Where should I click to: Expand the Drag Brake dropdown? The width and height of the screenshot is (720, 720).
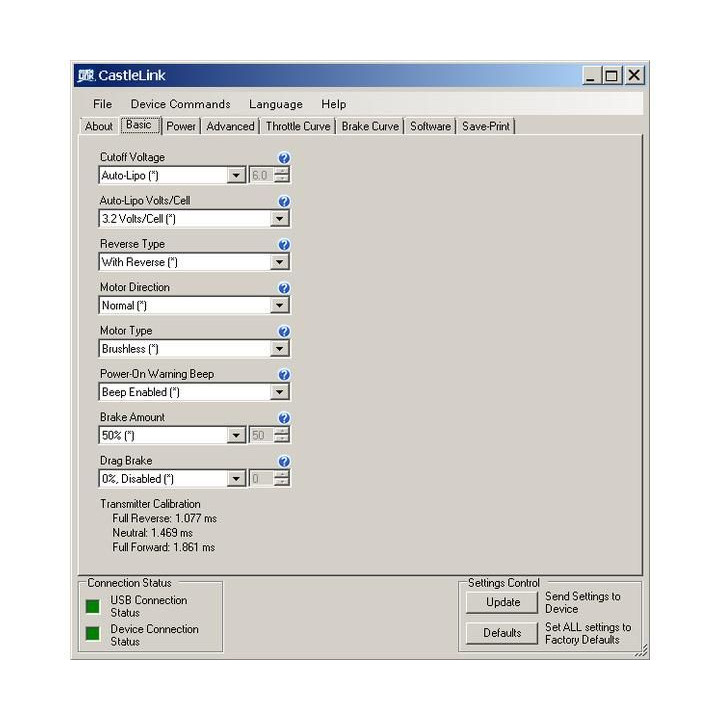[236, 479]
